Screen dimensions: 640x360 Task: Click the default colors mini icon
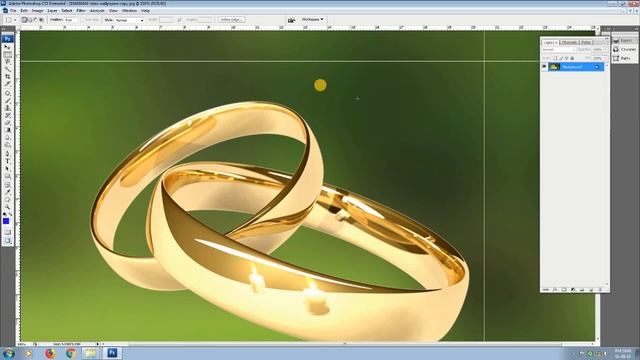(x=4, y=214)
